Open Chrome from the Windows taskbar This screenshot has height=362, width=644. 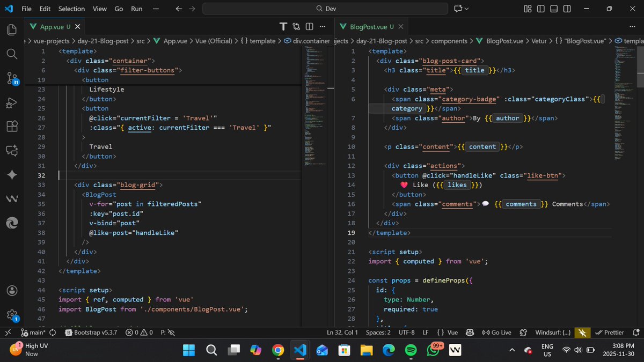coord(277,350)
